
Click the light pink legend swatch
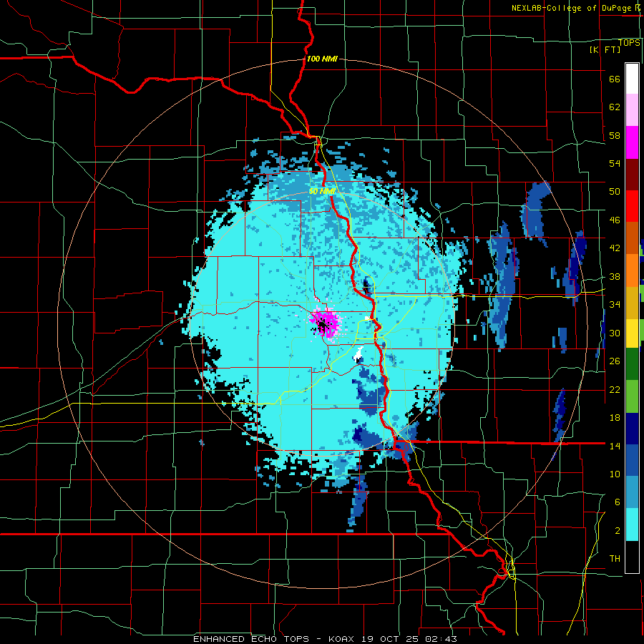point(632,109)
